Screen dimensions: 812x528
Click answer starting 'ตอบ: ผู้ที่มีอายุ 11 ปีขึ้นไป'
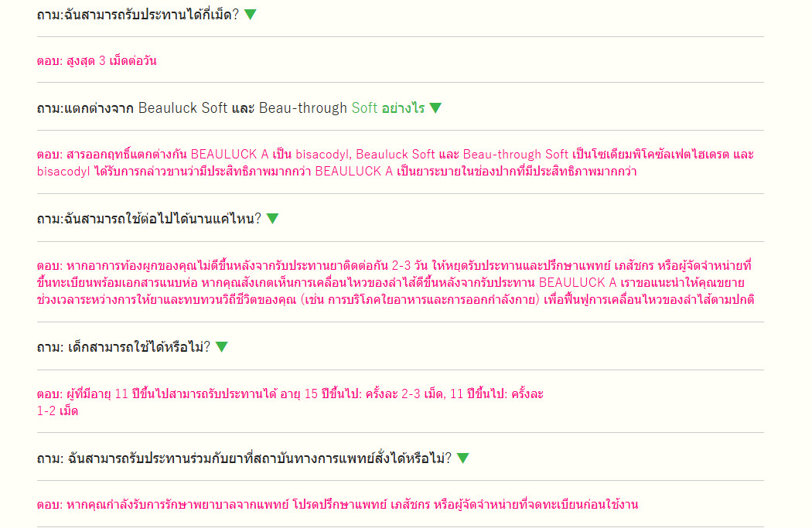(290, 402)
